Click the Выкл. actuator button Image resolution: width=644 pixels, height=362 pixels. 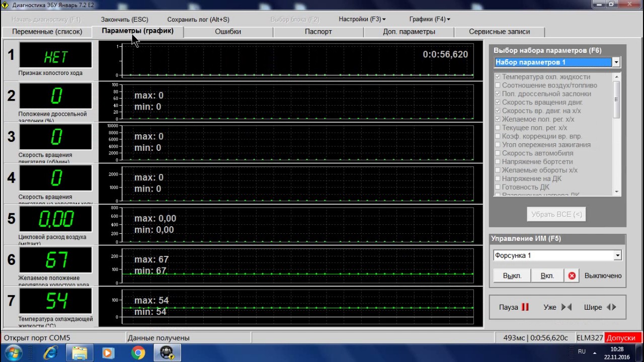[x=512, y=276]
